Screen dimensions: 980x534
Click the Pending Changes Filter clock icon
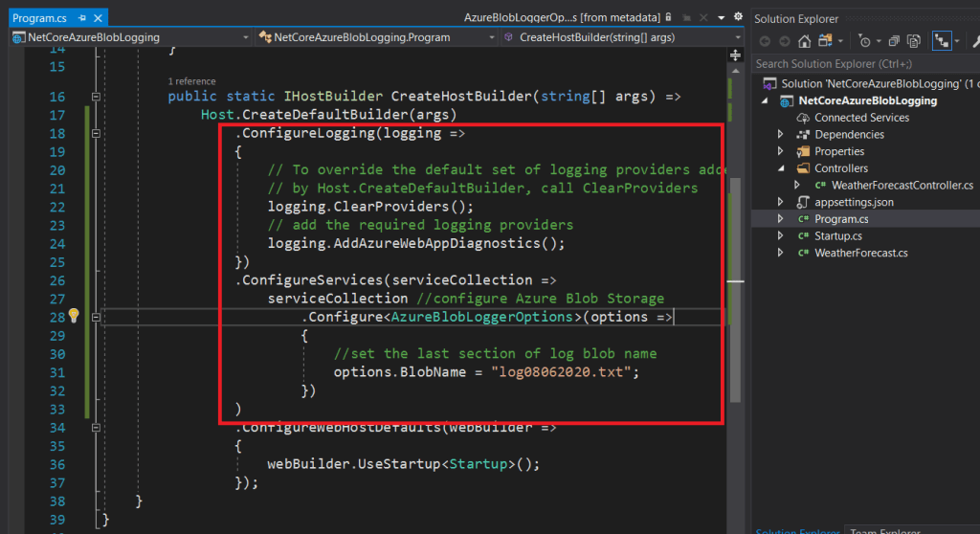865,41
